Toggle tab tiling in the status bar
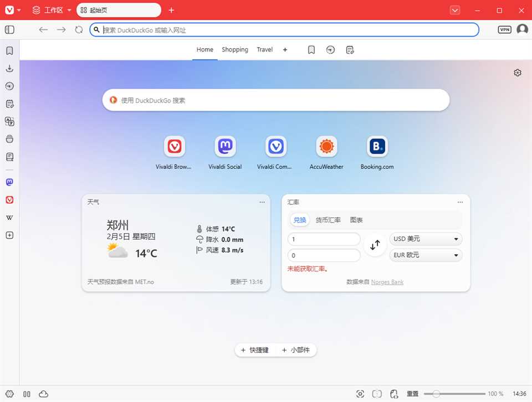 click(27, 394)
